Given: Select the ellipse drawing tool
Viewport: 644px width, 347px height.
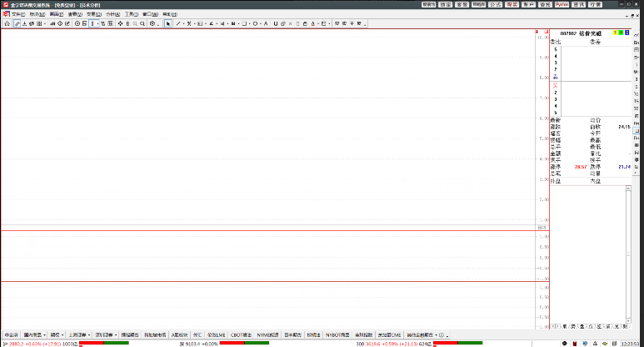Looking at the screenshot, I should 255,24.
